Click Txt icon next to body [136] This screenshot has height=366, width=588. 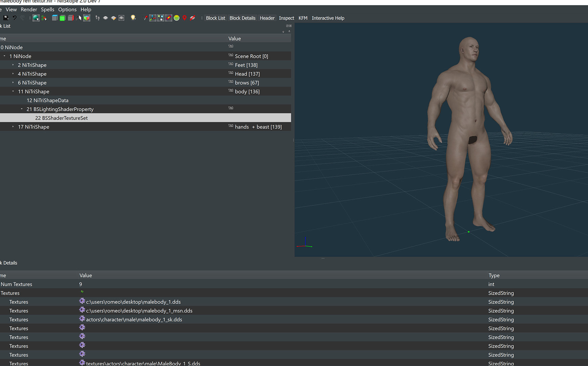click(231, 90)
